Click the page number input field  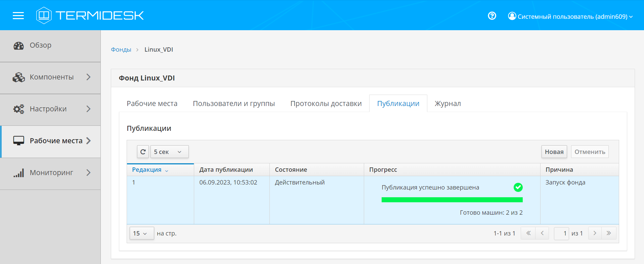point(561,233)
